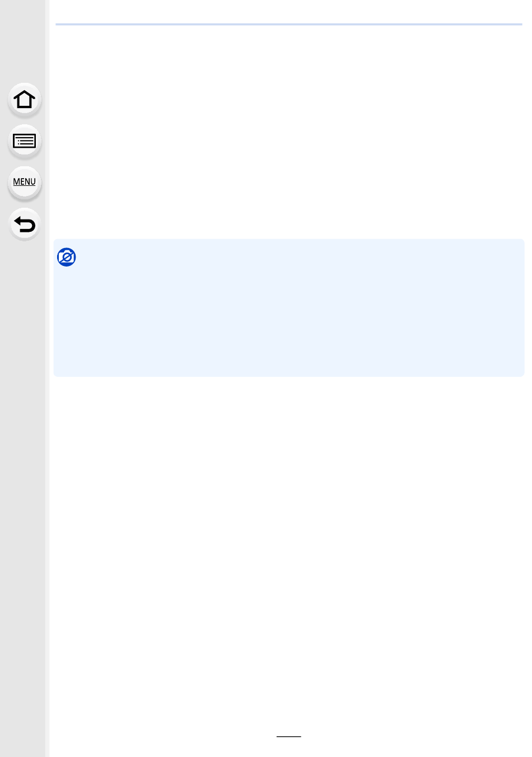Click the empty area inside blue note panel
Image resolution: width=532 pixels, height=757 pixels.
297,319
